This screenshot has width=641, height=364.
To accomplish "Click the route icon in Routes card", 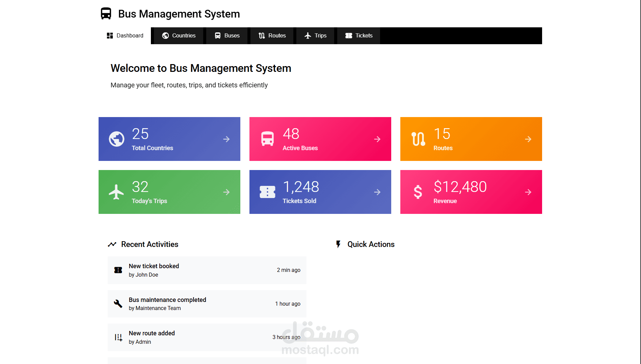I will (x=418, y=139).
